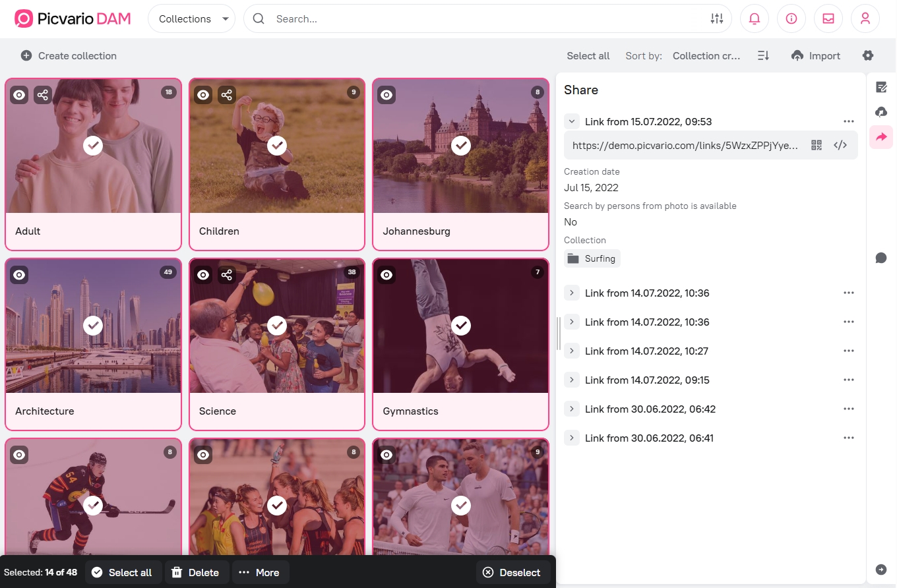Click Create collection

[x=69, y=56]
